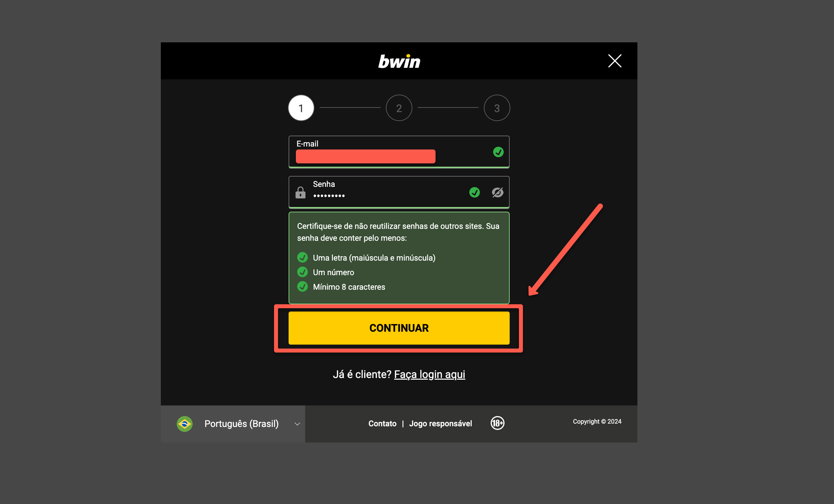Click the checkmark beside 'Uma letra' requirement
Image resolution: width=834 pixels, height=504 pixels.
[x=302, y=257]
